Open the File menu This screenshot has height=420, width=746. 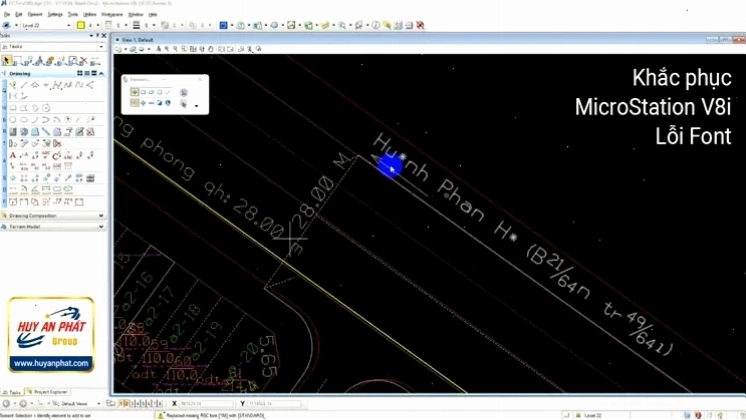tap(7, 15)
